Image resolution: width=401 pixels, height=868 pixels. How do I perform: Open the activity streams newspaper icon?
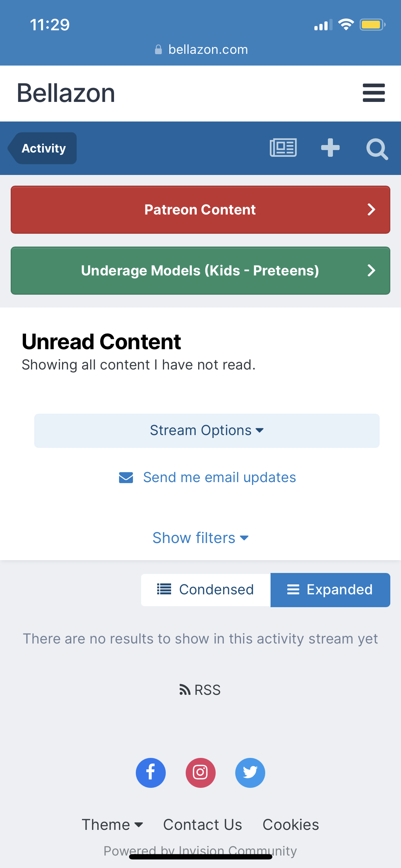283,148
